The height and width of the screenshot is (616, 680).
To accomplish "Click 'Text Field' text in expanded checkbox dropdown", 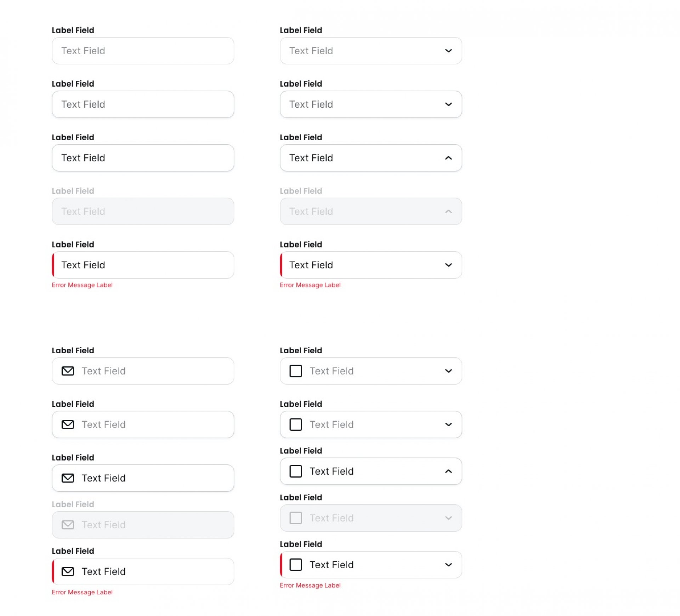I will 331,471.
